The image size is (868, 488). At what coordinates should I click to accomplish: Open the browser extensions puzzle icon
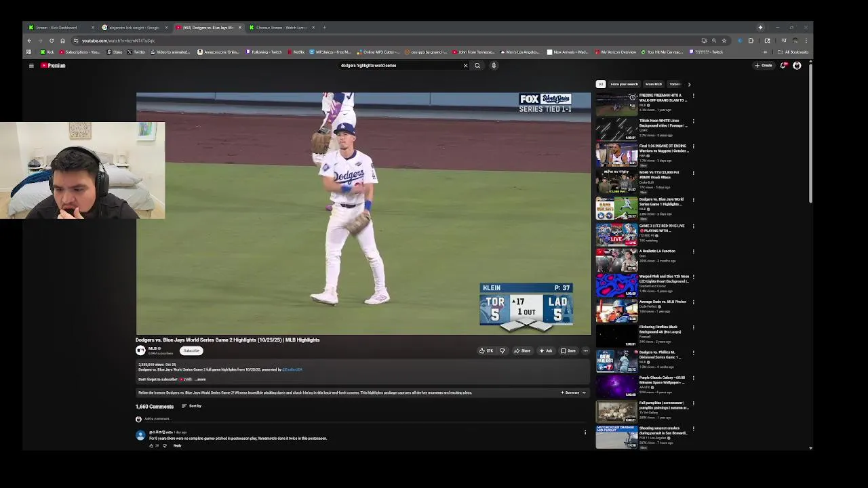click(751, 41)
